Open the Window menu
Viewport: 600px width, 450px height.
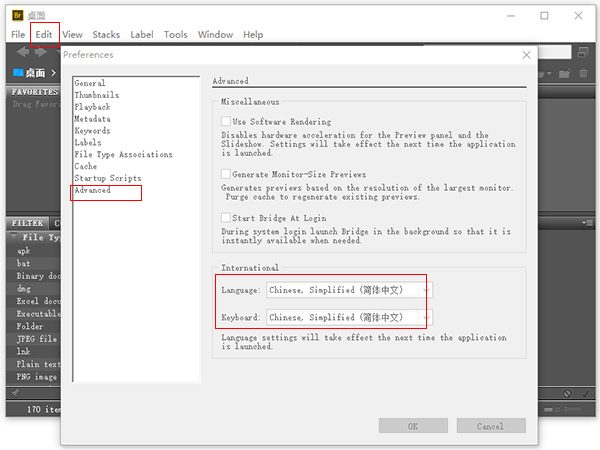(215, 35)
